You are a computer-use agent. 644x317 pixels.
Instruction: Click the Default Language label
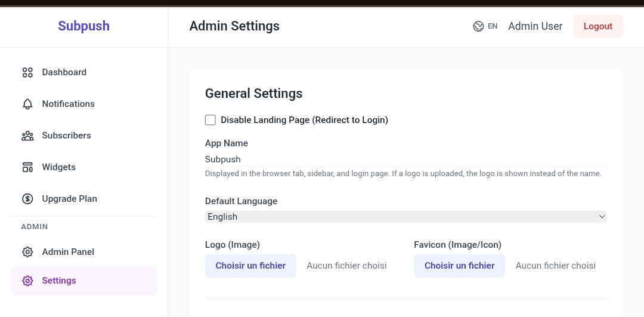(241, 201)
